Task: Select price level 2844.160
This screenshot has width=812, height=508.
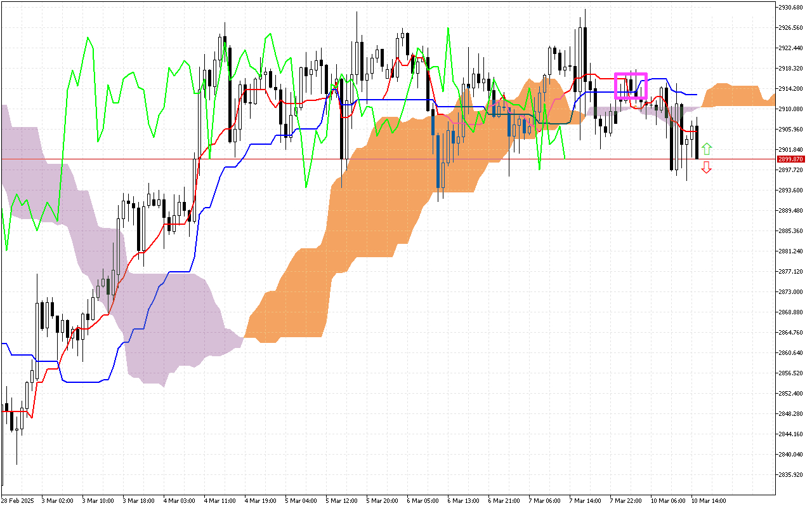Action: point(791,434)
